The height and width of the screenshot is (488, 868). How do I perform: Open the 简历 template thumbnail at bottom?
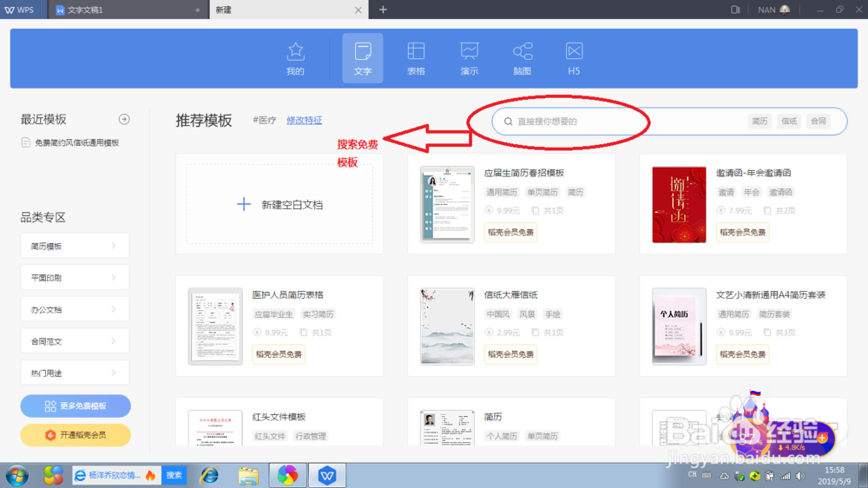click(447, 428)
